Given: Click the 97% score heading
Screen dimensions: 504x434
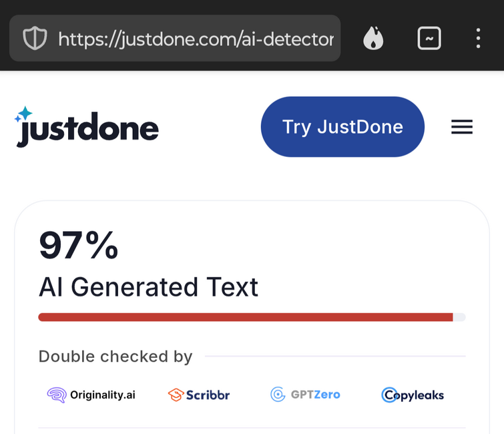Looking at the screenshot, I should pos(79,245).
